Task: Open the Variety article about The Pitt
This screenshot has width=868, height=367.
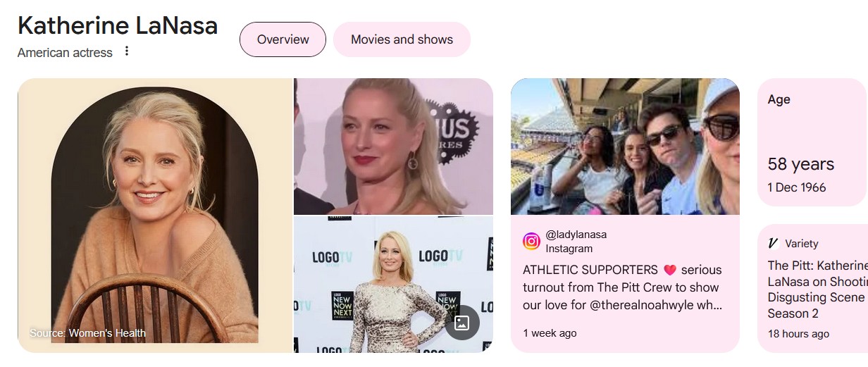Action: (817, 289)
